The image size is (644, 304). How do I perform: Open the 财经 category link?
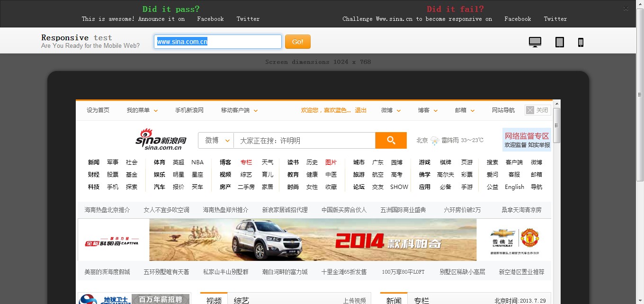pyautogui.click(x=94, y=175)
